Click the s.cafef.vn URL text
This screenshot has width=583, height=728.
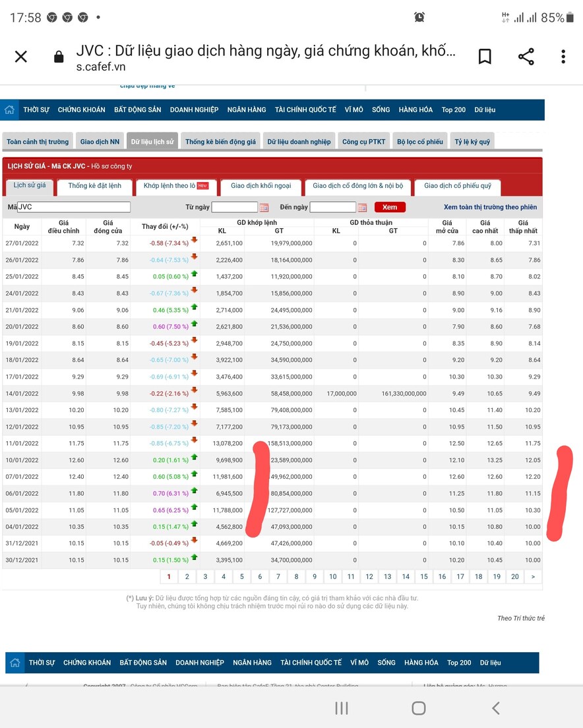click(101, 67)
